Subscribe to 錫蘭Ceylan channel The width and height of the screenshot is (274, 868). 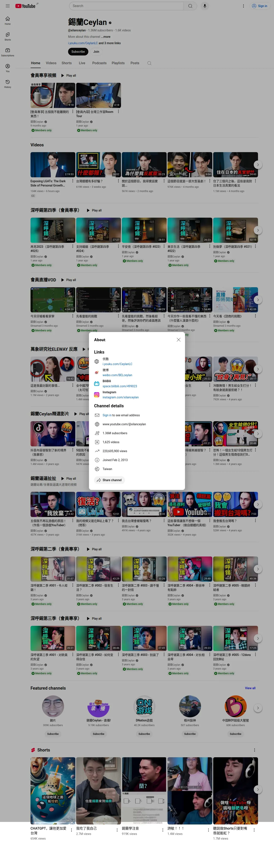tap(78, 52)
